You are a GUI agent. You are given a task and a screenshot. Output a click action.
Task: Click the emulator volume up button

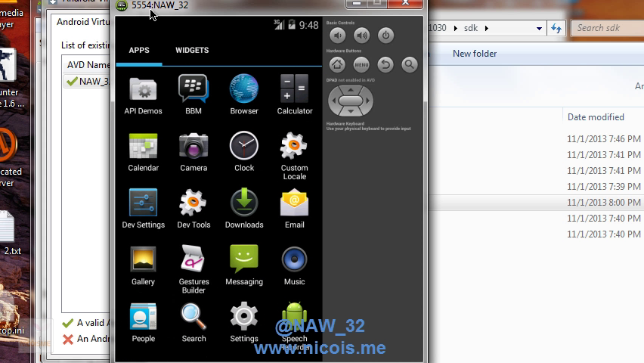361,36
